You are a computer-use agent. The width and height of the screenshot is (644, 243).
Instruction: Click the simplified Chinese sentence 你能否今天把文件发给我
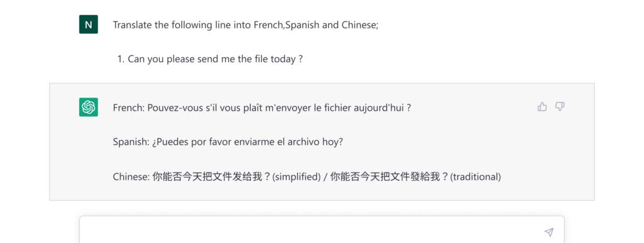pos(211,178)
